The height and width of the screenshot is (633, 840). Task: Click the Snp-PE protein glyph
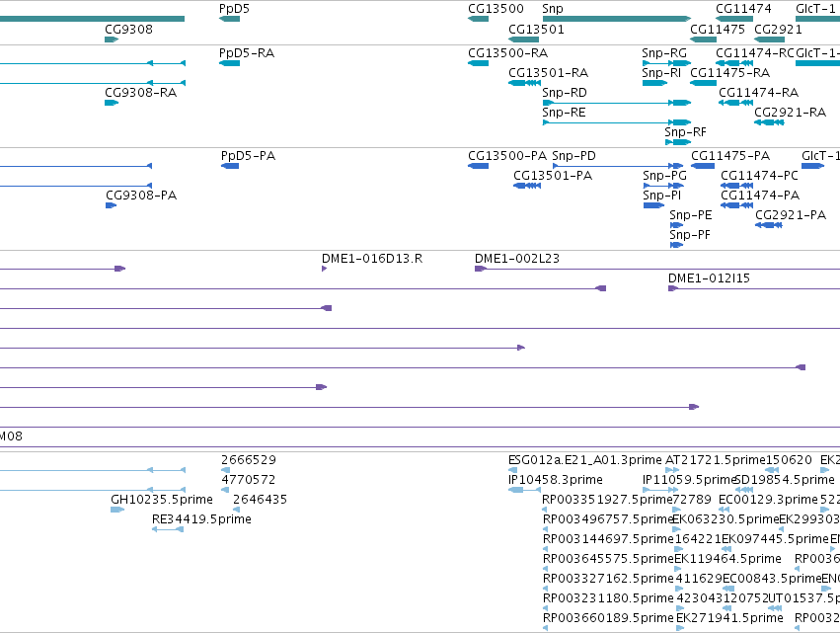[676, 225]
